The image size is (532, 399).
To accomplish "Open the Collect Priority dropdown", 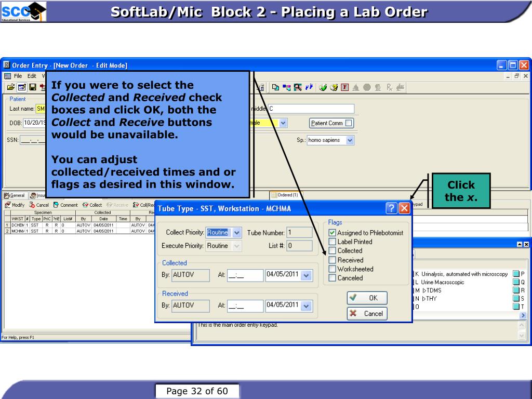I will tap(236, 232).
